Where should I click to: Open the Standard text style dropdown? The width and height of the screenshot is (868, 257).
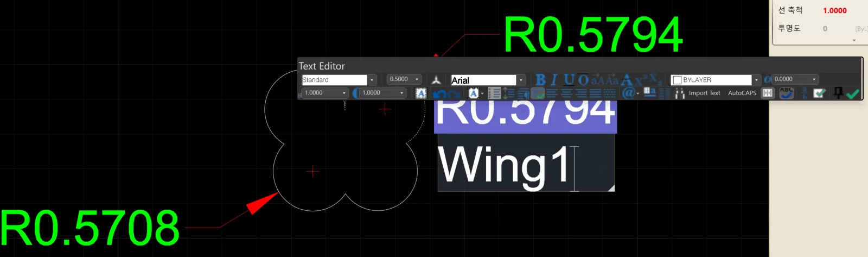tap(372, 80)
